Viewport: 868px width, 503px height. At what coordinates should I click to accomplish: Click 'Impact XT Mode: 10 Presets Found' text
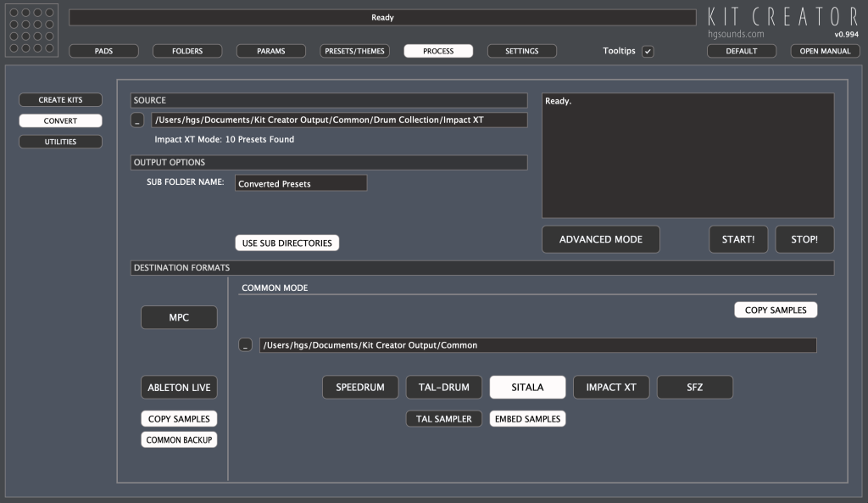point(224,140)
